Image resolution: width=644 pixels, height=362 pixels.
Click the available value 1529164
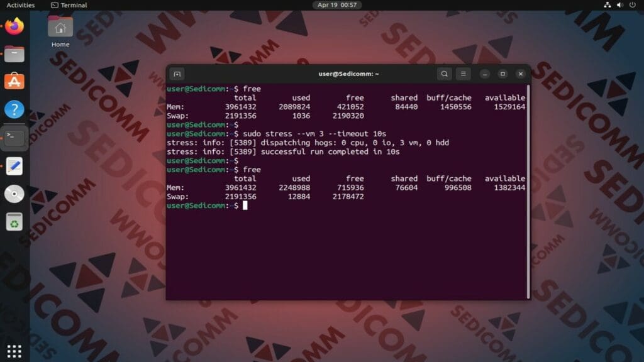coord(509,107)
